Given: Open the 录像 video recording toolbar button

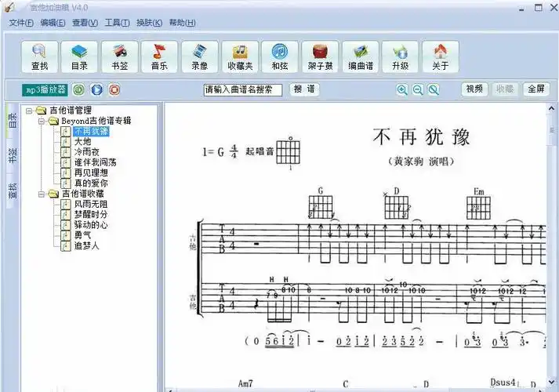Looking at the screenshot, I should (200, 57).
